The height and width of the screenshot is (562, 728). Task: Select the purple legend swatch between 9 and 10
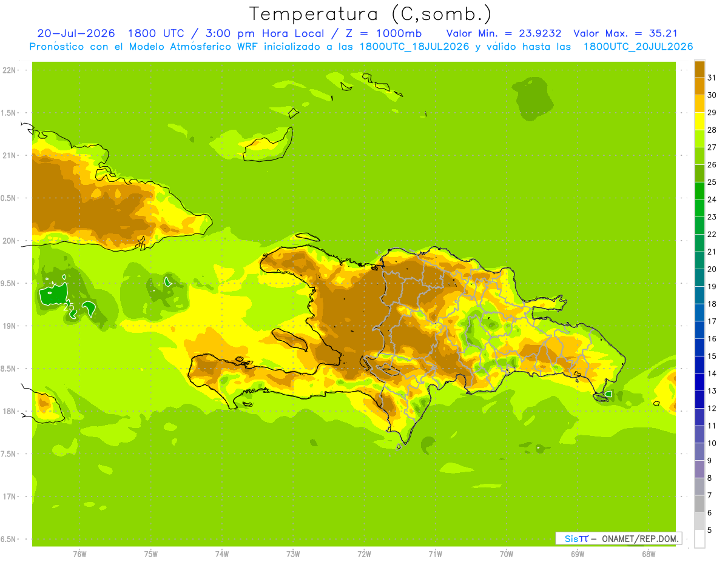[x=699, y=452]
